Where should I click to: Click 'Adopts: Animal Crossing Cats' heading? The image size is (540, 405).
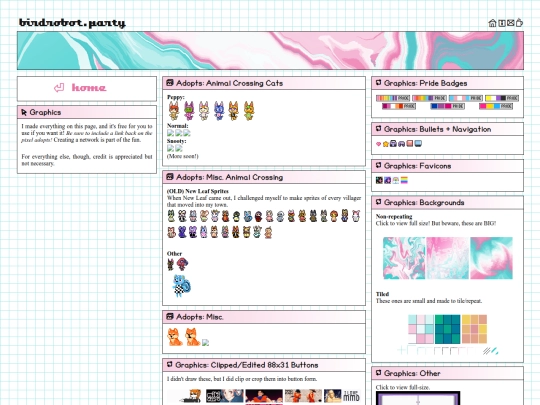(229, 83)
